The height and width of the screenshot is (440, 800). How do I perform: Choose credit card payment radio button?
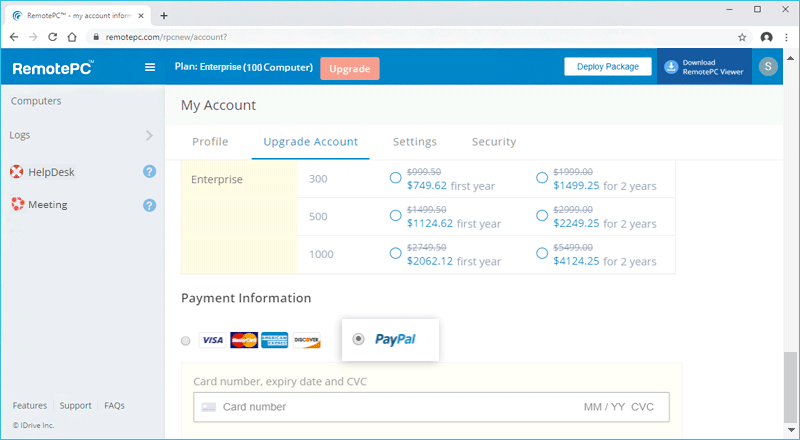tap(186, 340)
